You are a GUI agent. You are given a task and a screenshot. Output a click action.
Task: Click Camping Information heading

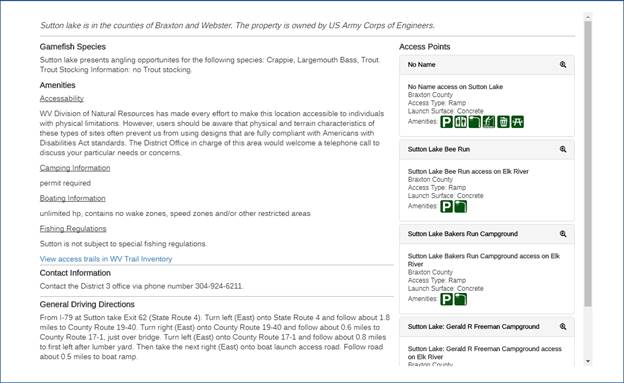click(x=75, y=168)
